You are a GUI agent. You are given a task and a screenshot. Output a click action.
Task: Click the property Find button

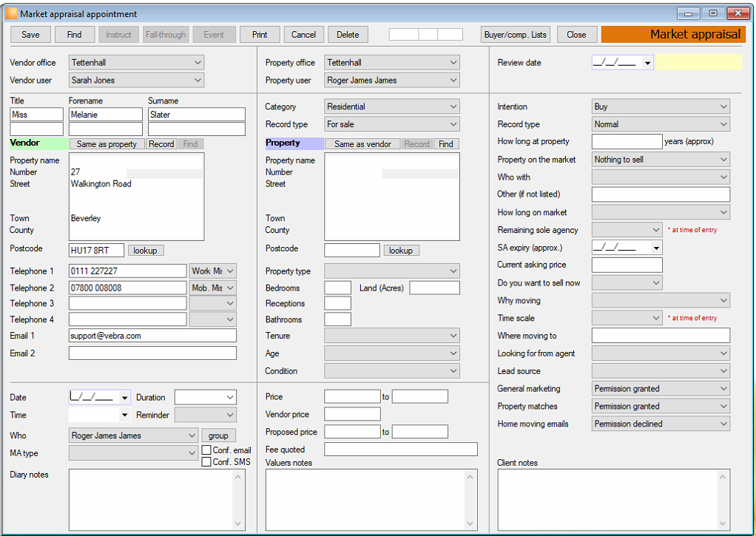point(446,144)
